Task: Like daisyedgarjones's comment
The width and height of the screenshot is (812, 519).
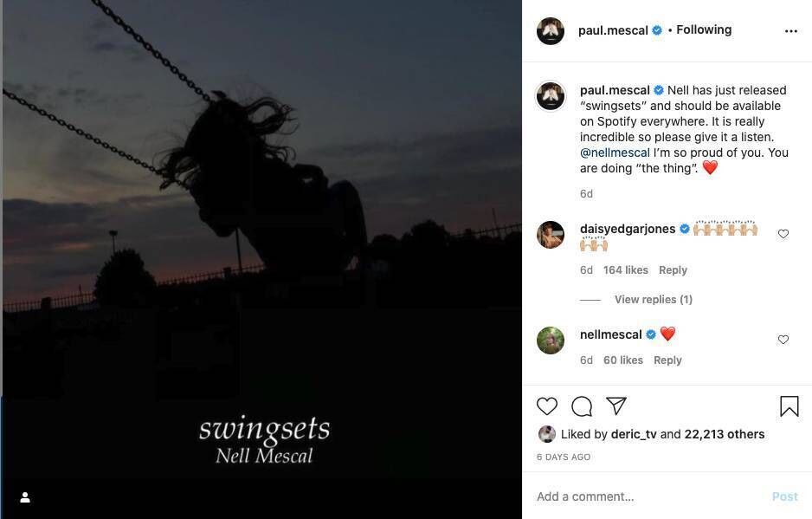Action: click(783, 234)
